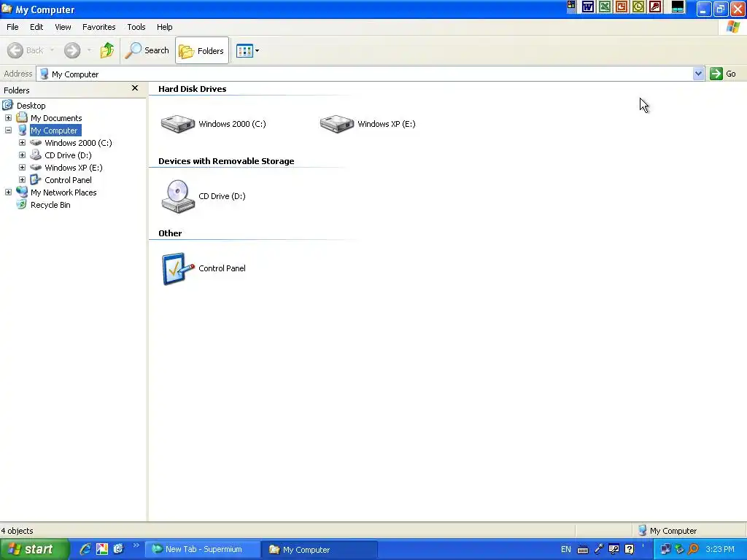The image size is (747, 560).
Task: Select Control Panel in folder tree
Action: [x=68, y=180]
